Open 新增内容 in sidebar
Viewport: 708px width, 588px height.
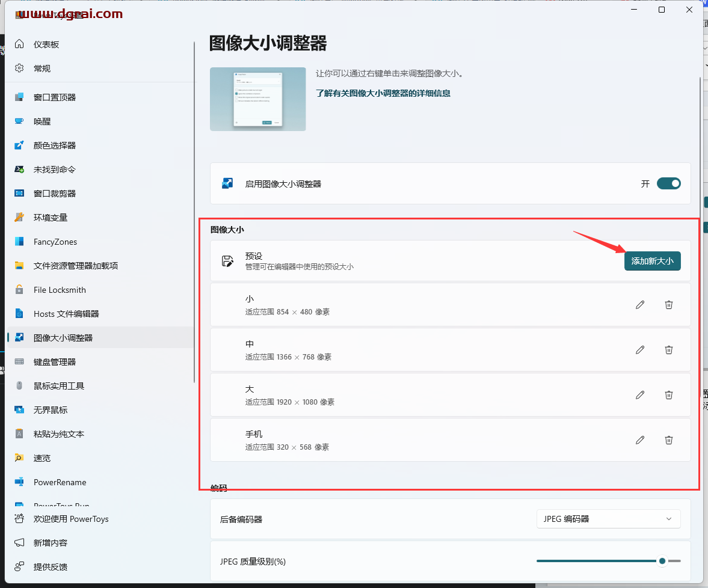point(100,543)
